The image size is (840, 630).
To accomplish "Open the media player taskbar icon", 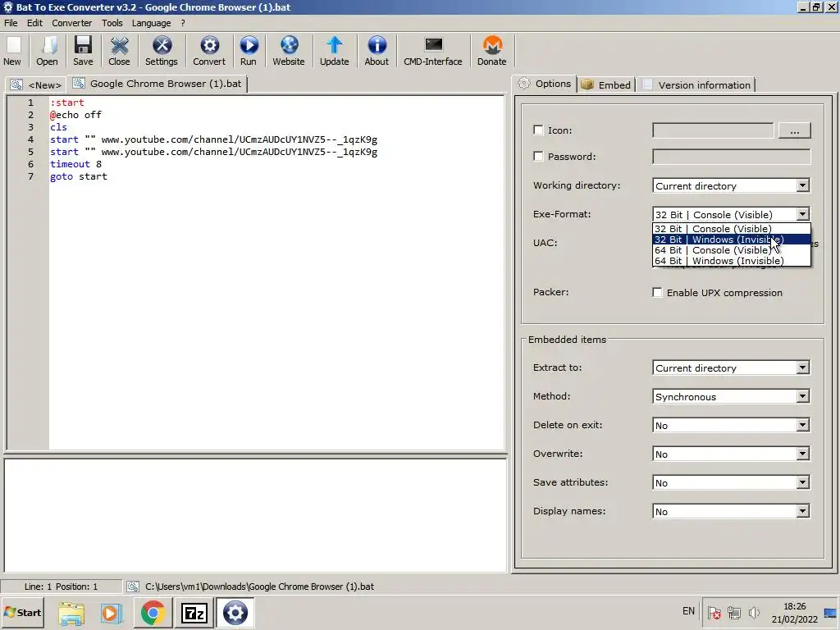I will [x=112, y=613].
